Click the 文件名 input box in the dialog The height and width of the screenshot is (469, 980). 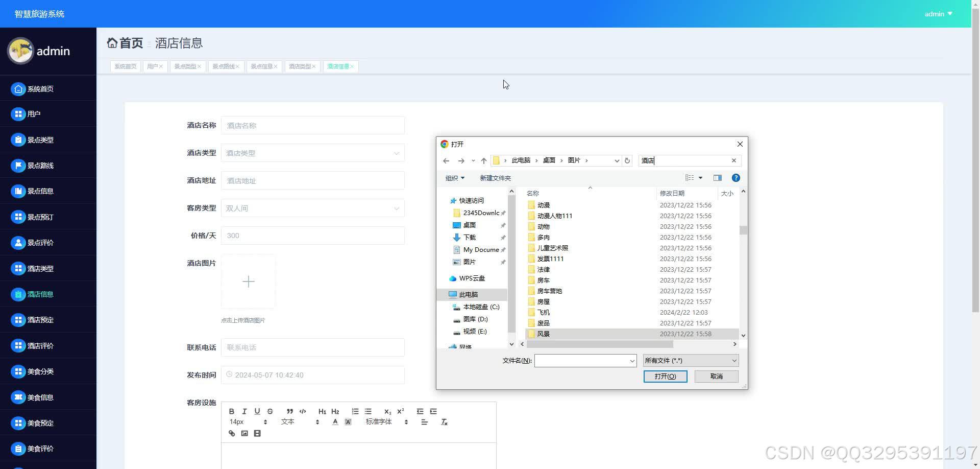point(585,361)
